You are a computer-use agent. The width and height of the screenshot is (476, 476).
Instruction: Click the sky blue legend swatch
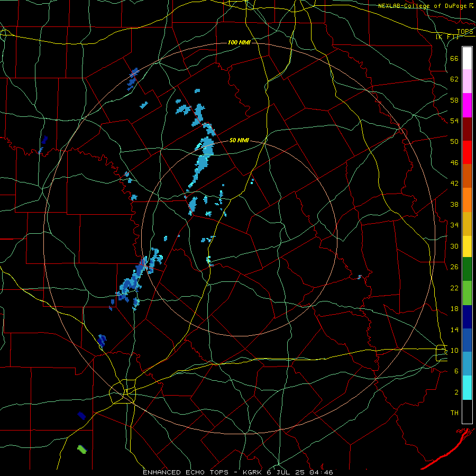[467, 364]
